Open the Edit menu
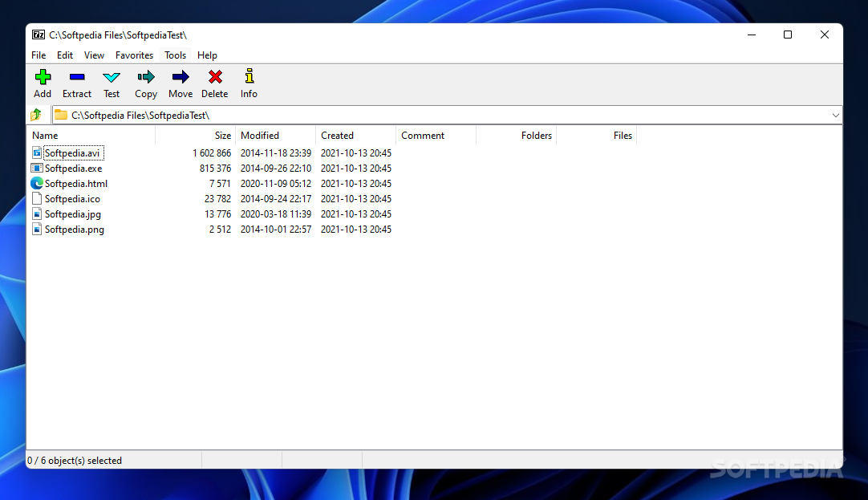 coord(65,55)
